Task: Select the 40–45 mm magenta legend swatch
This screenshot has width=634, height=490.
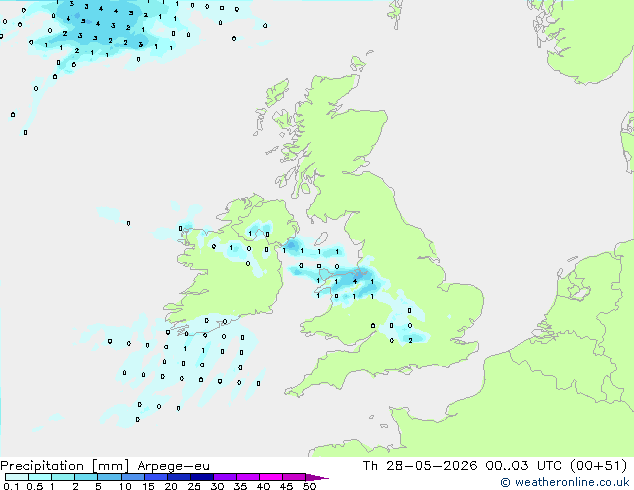Action: tap(271, 477)
